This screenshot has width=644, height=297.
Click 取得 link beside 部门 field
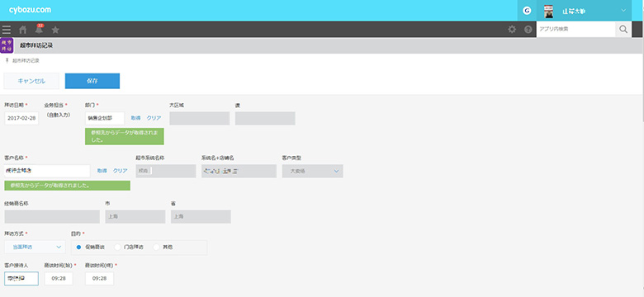point(135,118)
